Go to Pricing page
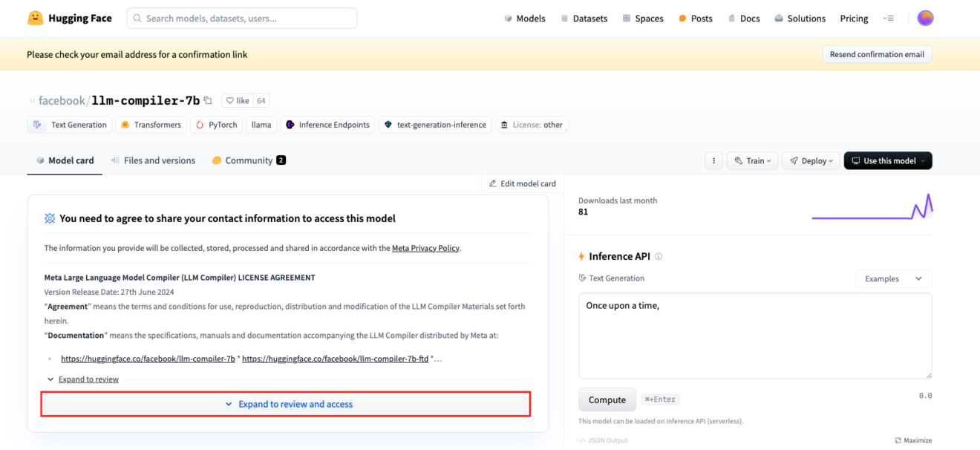Screen dimensions: 980x450 854,19
